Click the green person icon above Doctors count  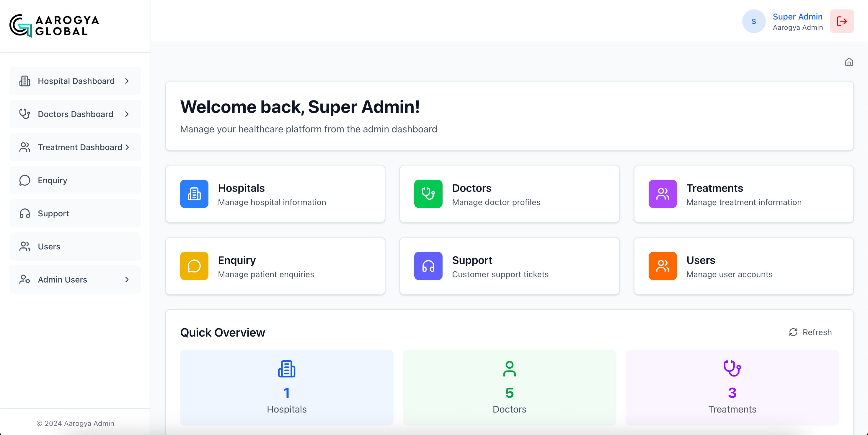(x=510, y=369)
